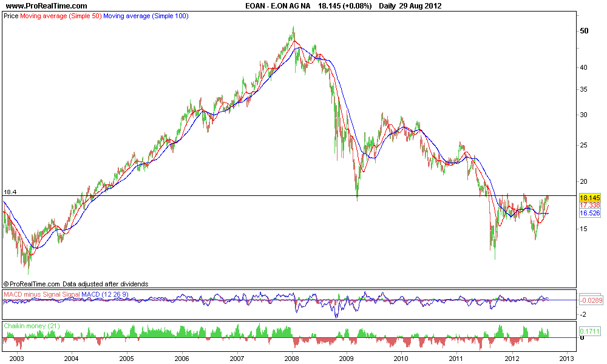Click the yellow 18.145 current price tag

pos(590,198)
